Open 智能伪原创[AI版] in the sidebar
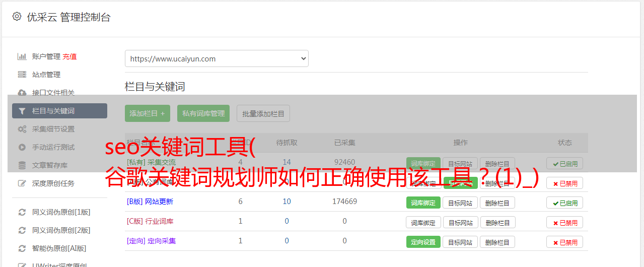 (x=59, y=248)
